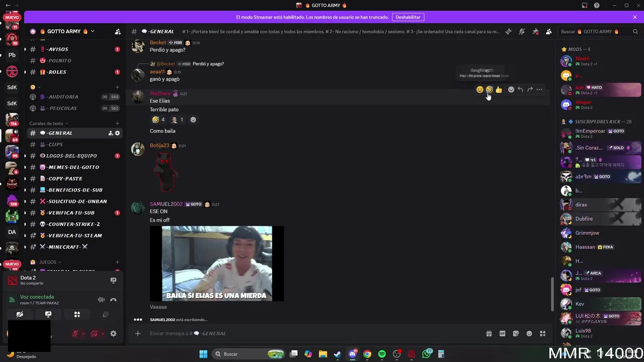
Task: Undeafen the headphones toggle
Action: click(94, 333)
